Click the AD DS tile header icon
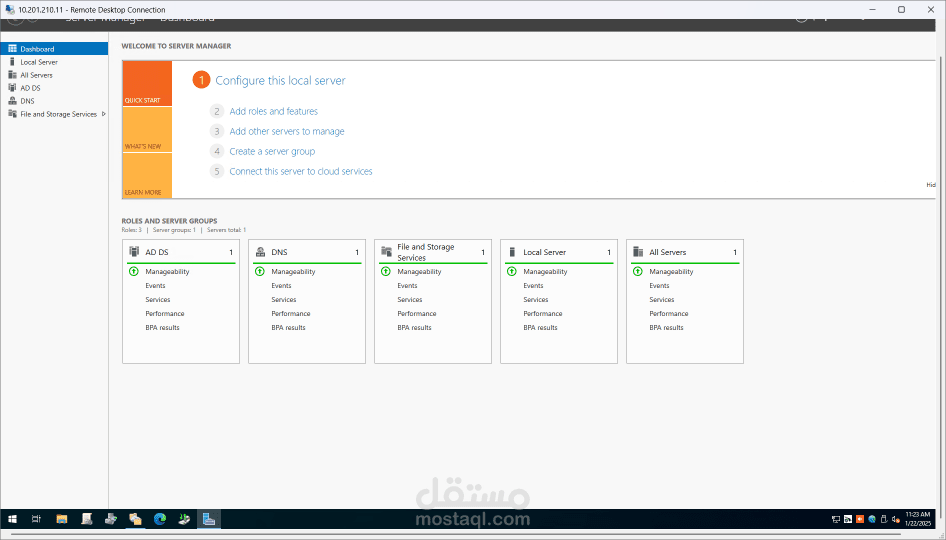 tap(134, 252)
